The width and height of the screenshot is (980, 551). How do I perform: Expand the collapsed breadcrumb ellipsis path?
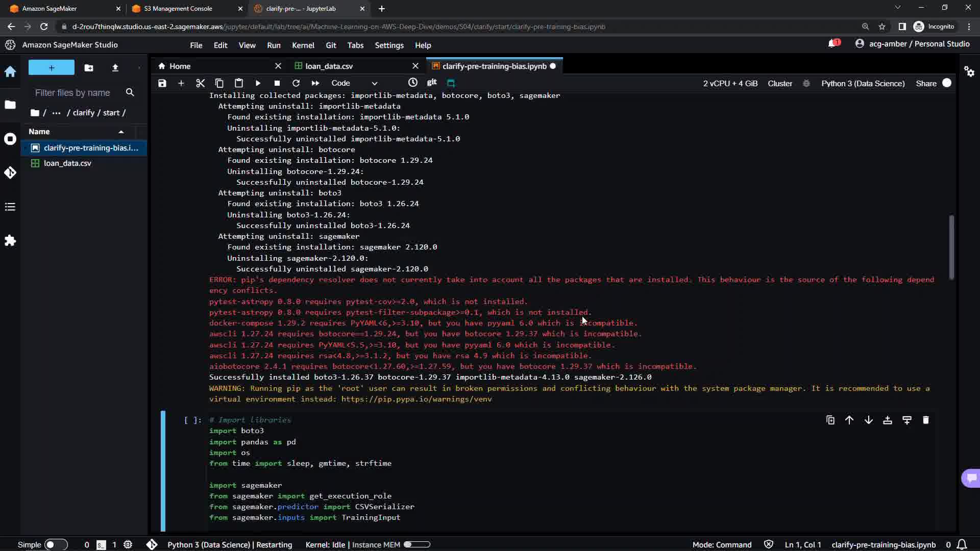coord(56,113)
